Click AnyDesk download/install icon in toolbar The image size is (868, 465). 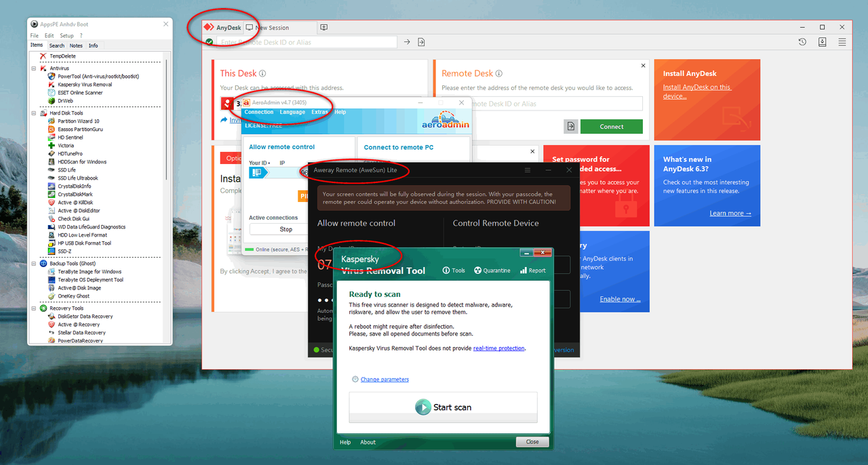822,42
